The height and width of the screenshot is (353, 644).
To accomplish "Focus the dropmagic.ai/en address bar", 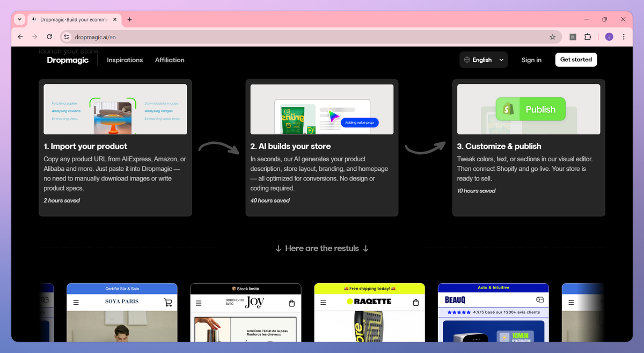I will pyautogui.click(x=311, y=37).
